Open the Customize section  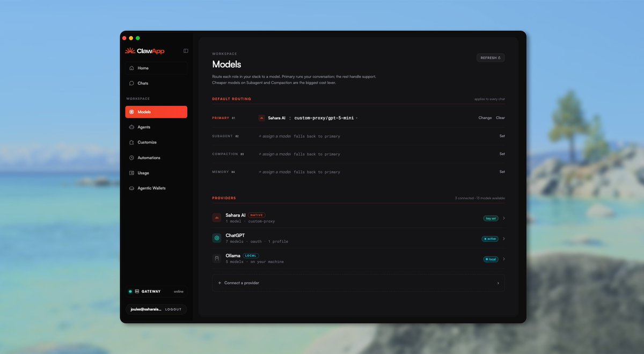click(156, 142)
